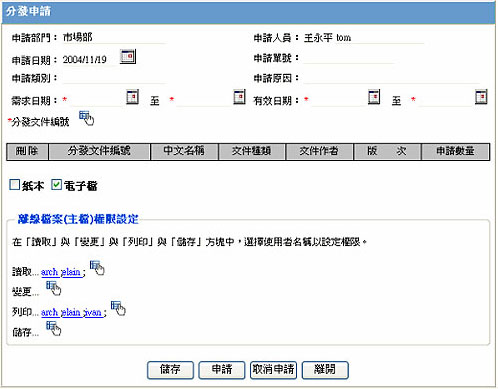The height and width of the screenshot is (389, 498).
Task: Open user picker for 變更 permission
Action: (x=53, y=288)
